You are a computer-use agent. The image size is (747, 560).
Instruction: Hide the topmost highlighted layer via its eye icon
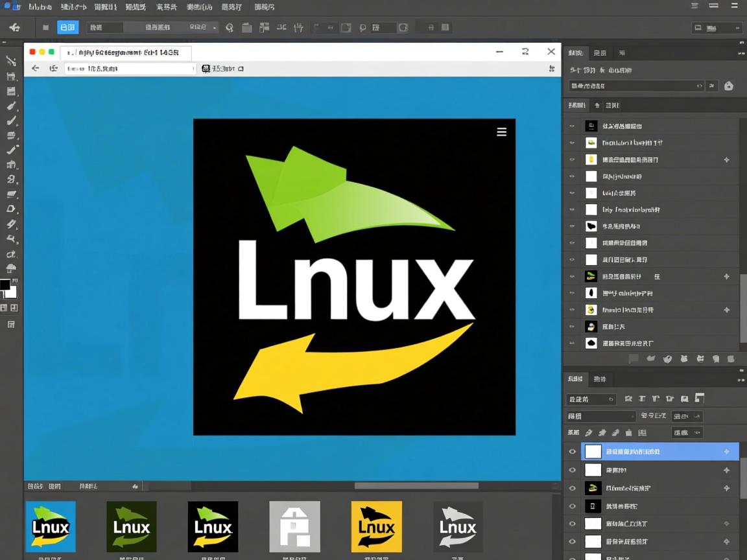[x=573, y=451]
